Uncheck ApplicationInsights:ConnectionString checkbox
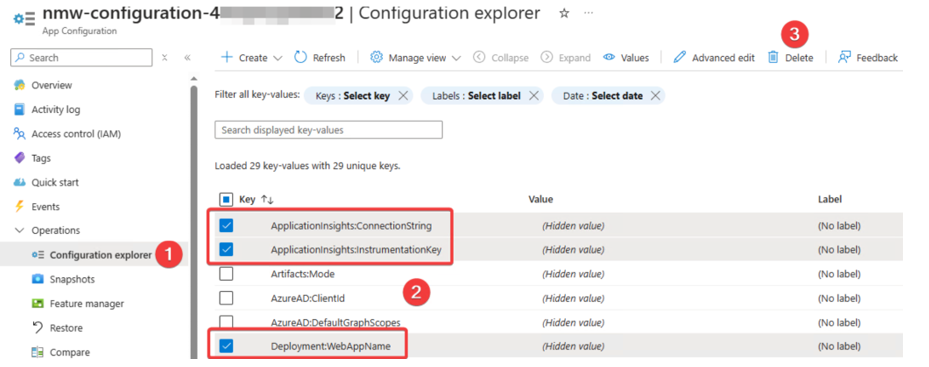 pos(226,225)
